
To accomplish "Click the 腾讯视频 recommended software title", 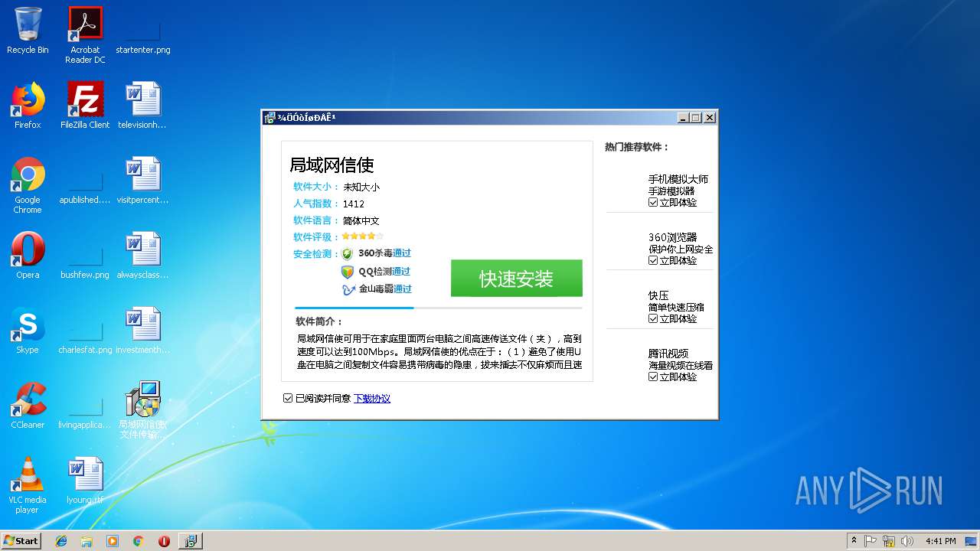I will click(668, 354).
